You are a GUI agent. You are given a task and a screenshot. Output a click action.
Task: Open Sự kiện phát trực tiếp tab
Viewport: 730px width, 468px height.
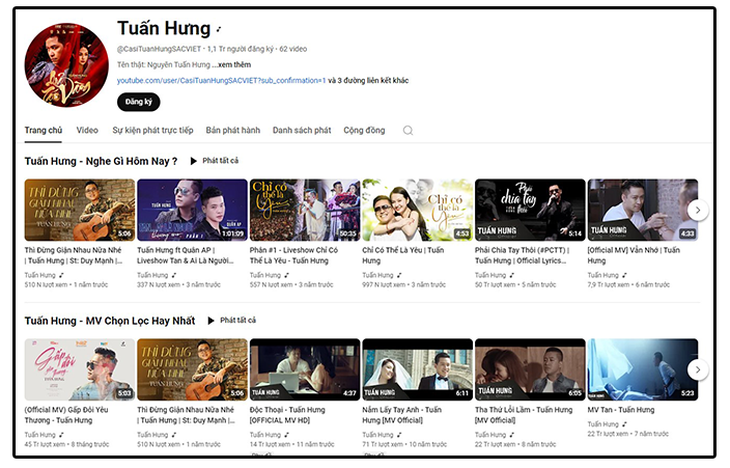pyautogui.click(x=153, y=130)
